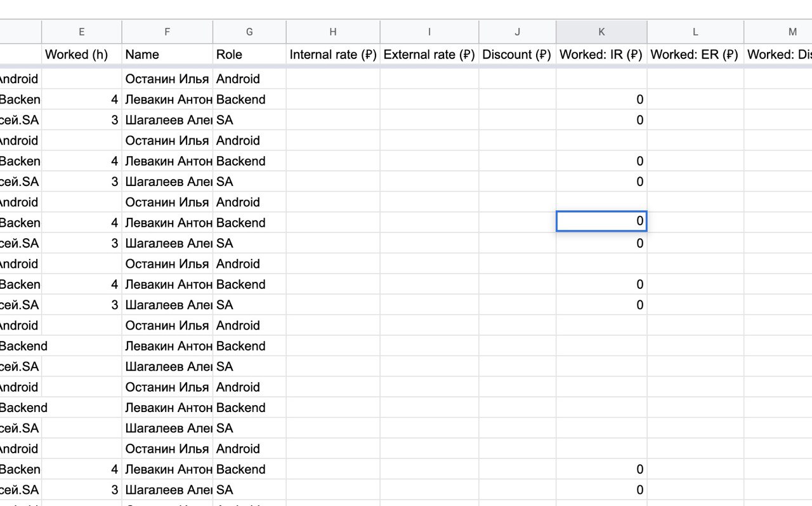The width and height of the screenshot is (812, 506).
Task: Click the 'Worked (h)' header cell
Action: pos(81,55)
